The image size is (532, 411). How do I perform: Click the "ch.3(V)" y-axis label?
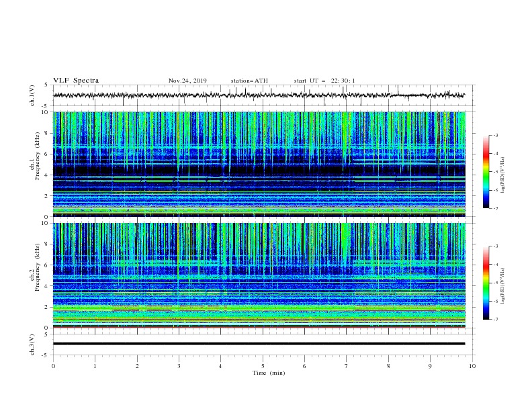pos(32,345)
